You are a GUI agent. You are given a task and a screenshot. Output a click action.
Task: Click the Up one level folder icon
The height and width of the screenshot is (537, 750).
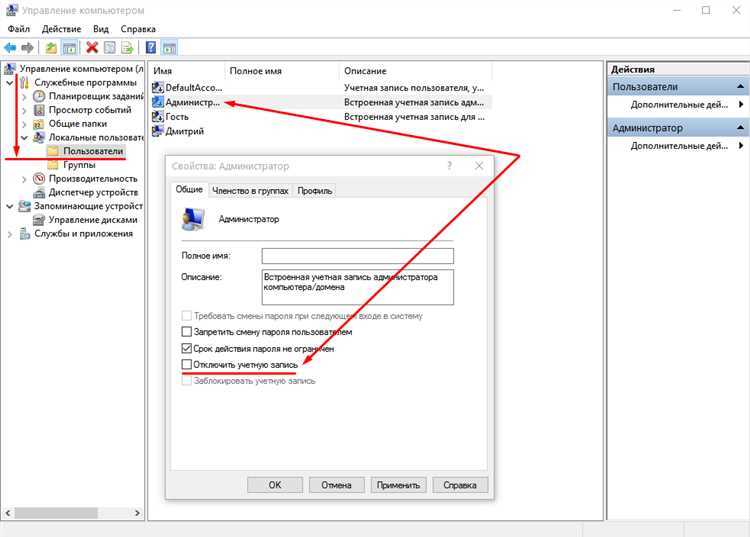[x=51, y=47]
